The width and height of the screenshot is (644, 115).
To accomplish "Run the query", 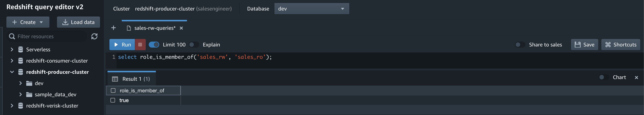I will click(x=122, y=45).
